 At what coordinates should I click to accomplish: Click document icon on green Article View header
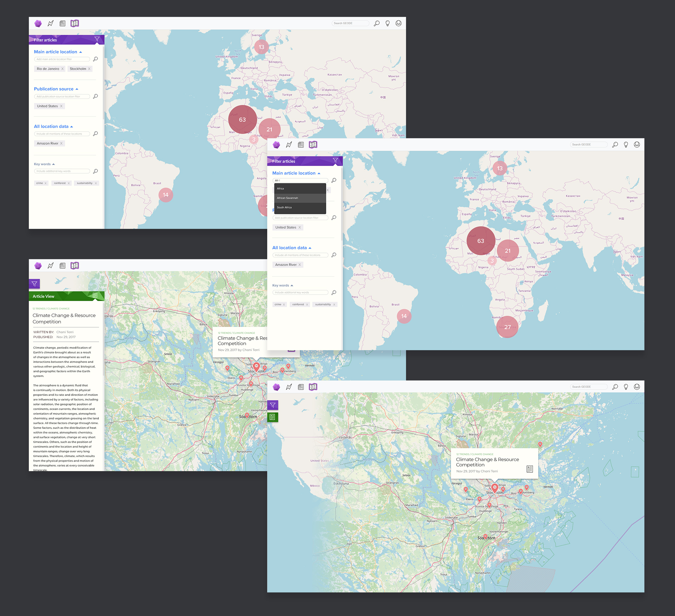pyautogui.click(x=95, y=295)
